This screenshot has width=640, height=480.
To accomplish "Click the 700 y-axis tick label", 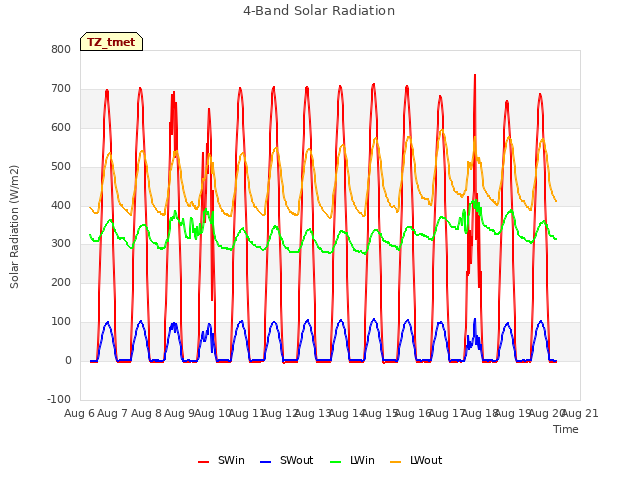I will (61, 88).
